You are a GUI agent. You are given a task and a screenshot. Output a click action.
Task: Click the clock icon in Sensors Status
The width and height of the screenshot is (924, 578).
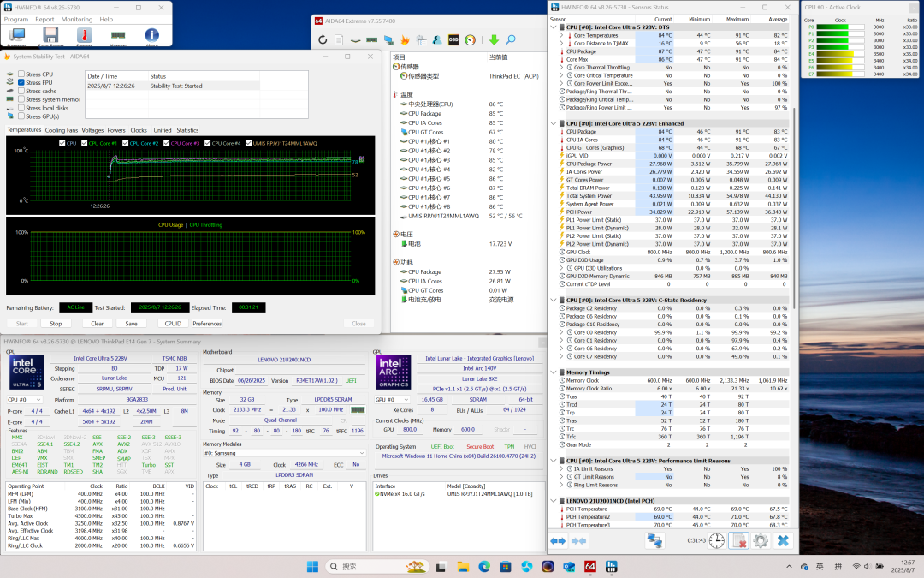click(x=717, y=541)
